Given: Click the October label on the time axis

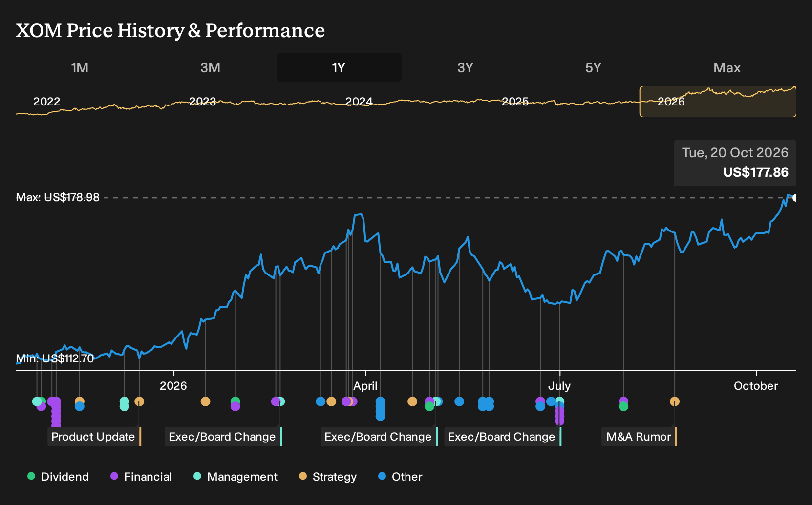Looking at the screenshot, I should click(756, 386).
